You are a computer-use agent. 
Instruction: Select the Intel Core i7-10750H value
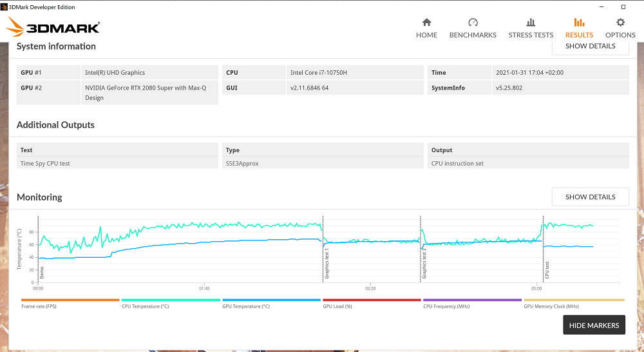[319, 72]
